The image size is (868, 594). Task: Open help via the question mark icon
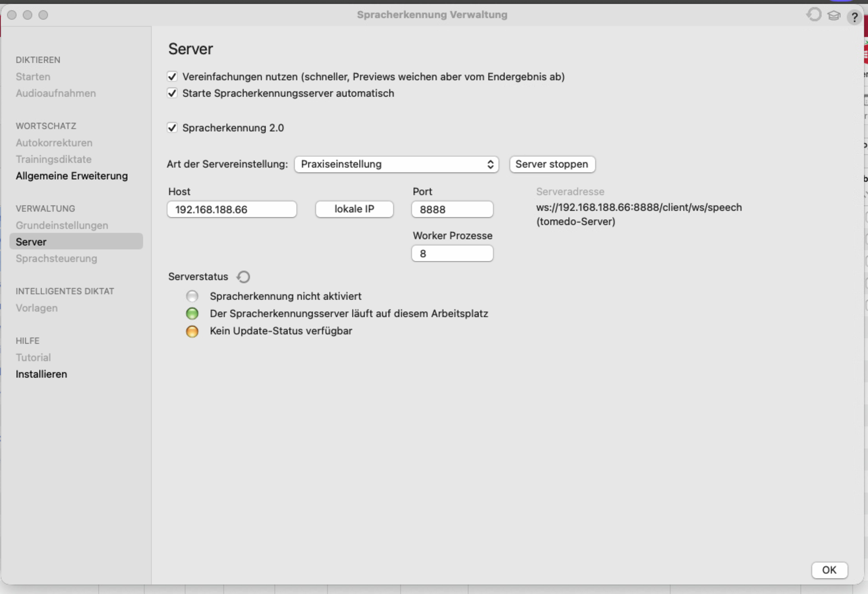[x=854, y=17]
